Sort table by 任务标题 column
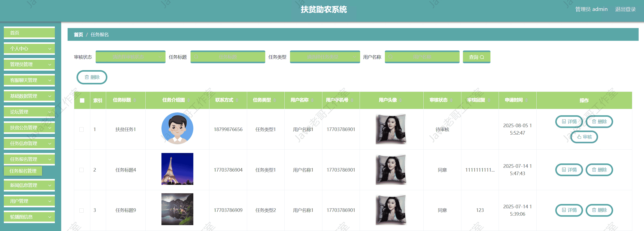 point(135,100)
